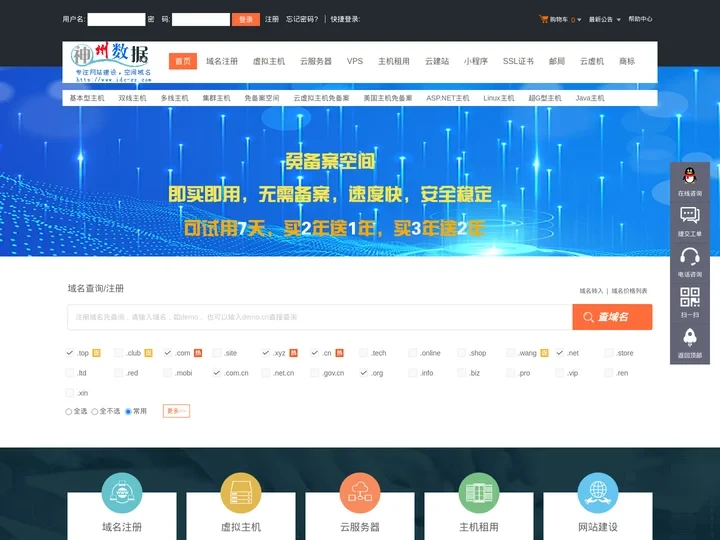Click the 域名转入 link
The height and width of the screenshot is (540, 720).
[x=591, y=291]
